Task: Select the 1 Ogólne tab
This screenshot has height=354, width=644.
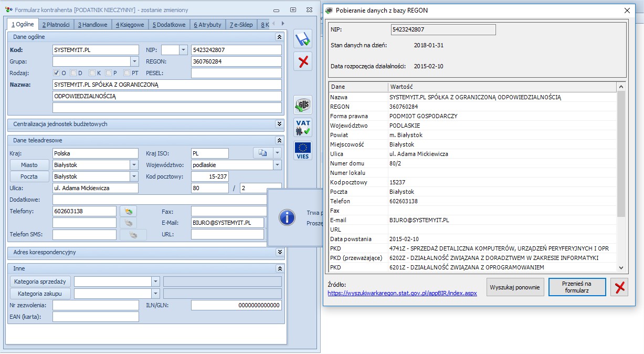Action: [x=23, y=24]
